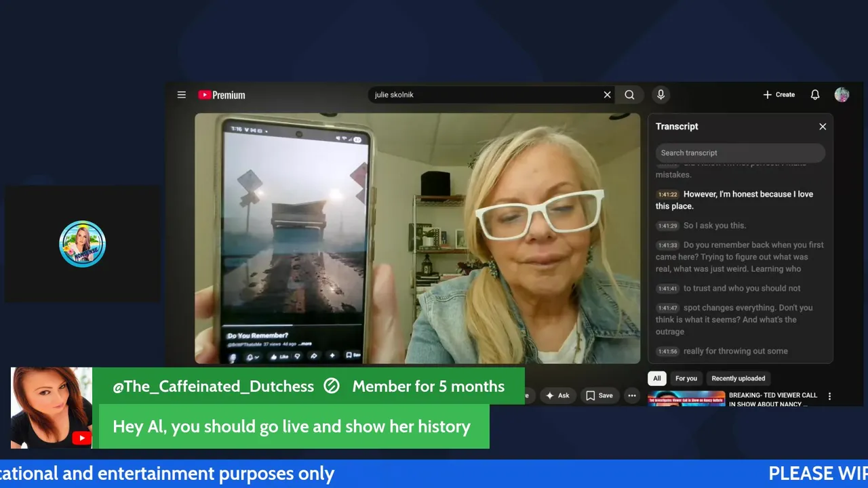Open the YouTube hamburger guide menu
Screen dimensions: 868x488
(182, 95)
